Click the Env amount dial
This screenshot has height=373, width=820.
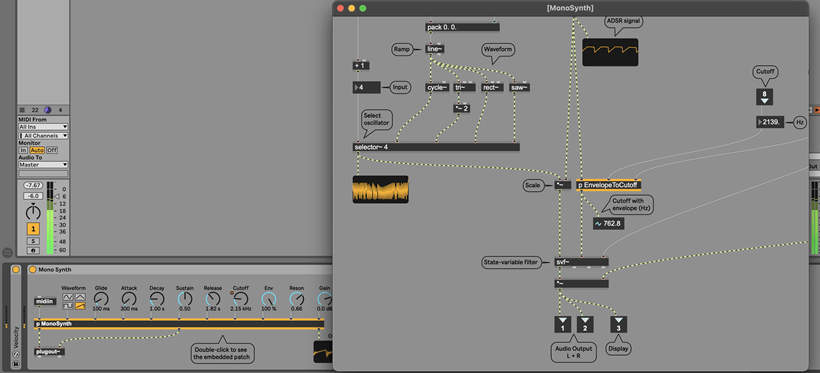click(268, 299)
